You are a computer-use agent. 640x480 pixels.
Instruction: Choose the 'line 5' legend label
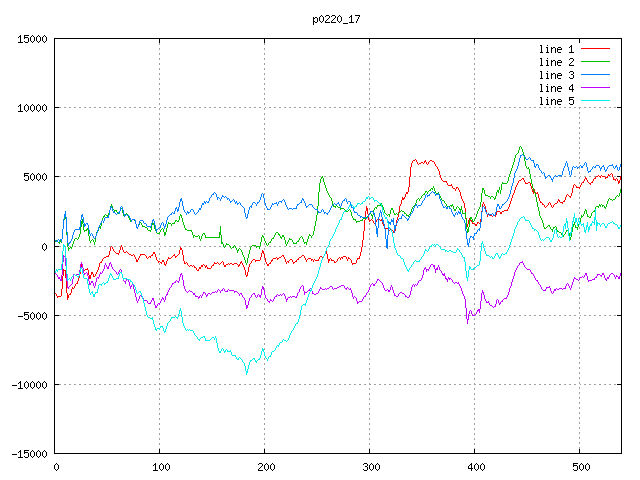click(556, 101)
